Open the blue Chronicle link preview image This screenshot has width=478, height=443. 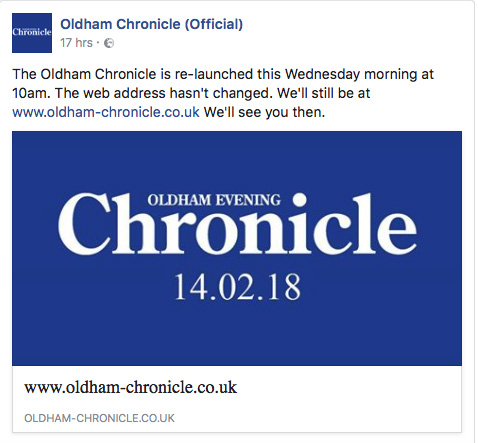point(237,248)
